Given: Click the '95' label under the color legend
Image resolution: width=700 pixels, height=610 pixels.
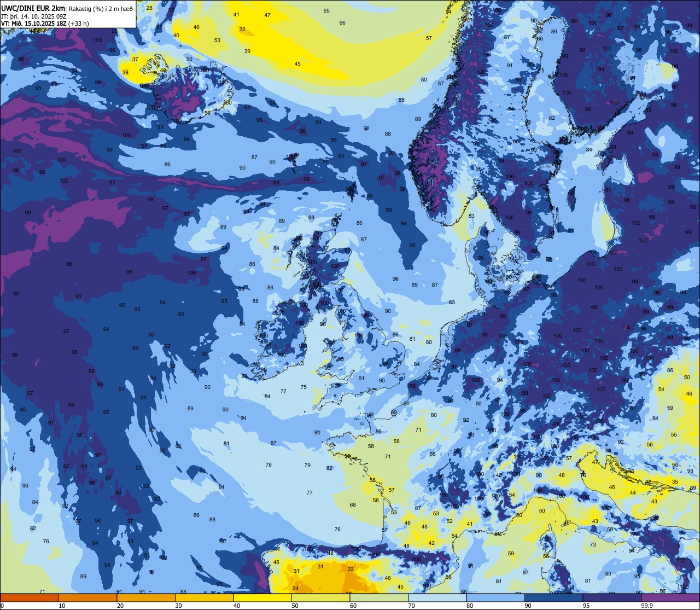Looking at the screenshot, I should 586,606.
